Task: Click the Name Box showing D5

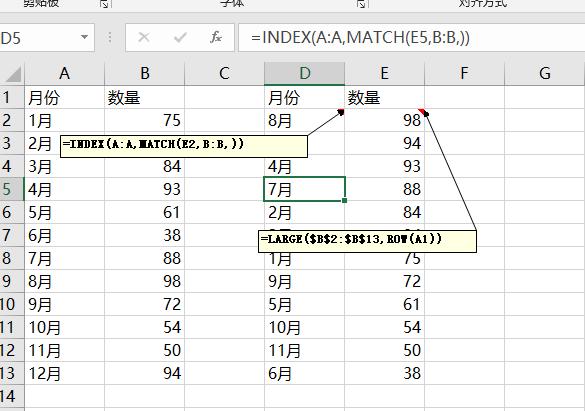Action: (46, 37)
